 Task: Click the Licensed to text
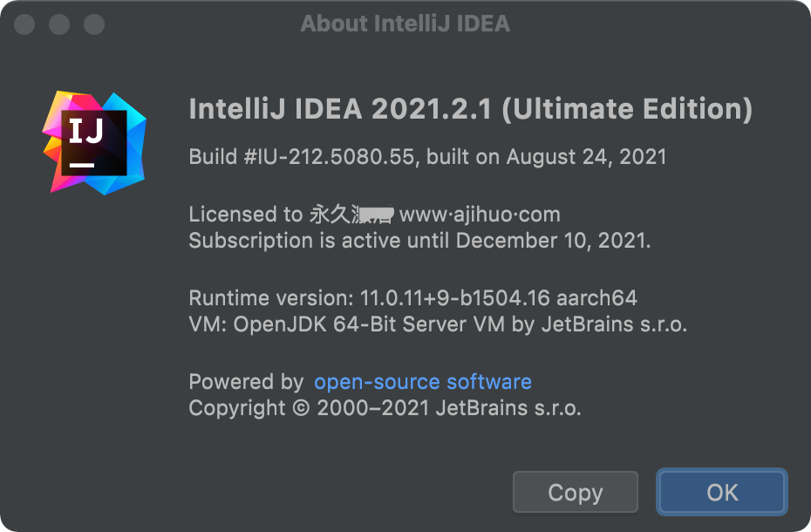[x=244, y=214]
